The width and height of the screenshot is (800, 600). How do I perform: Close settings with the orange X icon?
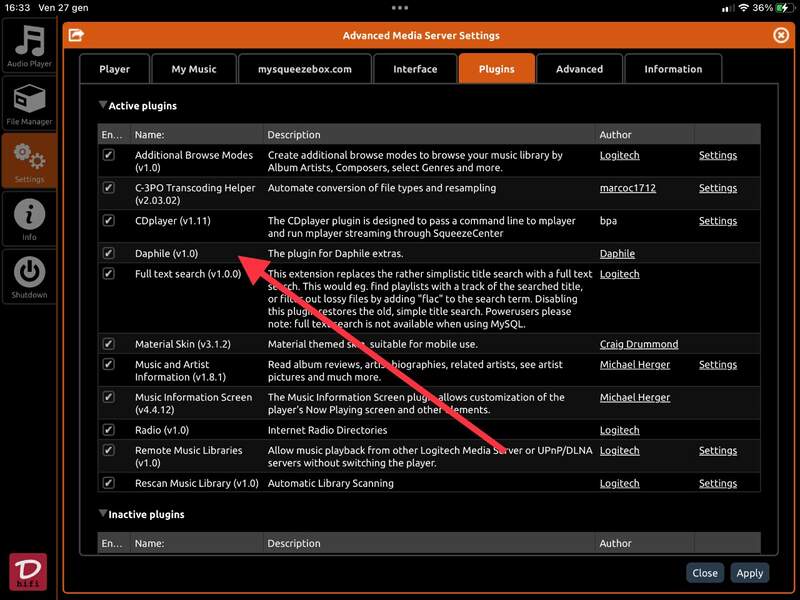click(781, 35)
